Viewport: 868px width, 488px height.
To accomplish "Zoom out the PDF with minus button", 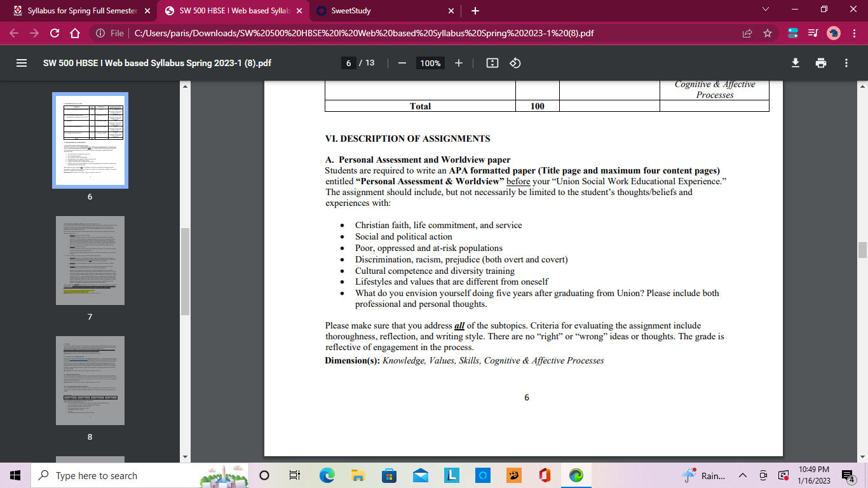I will point(402,63).
